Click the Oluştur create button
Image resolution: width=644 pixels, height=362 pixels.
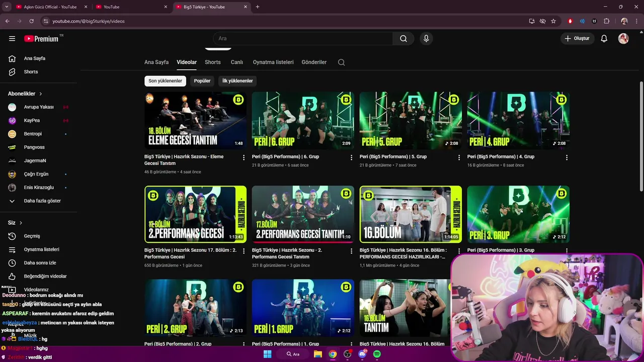pyautogui.click(x=578, y=39)
